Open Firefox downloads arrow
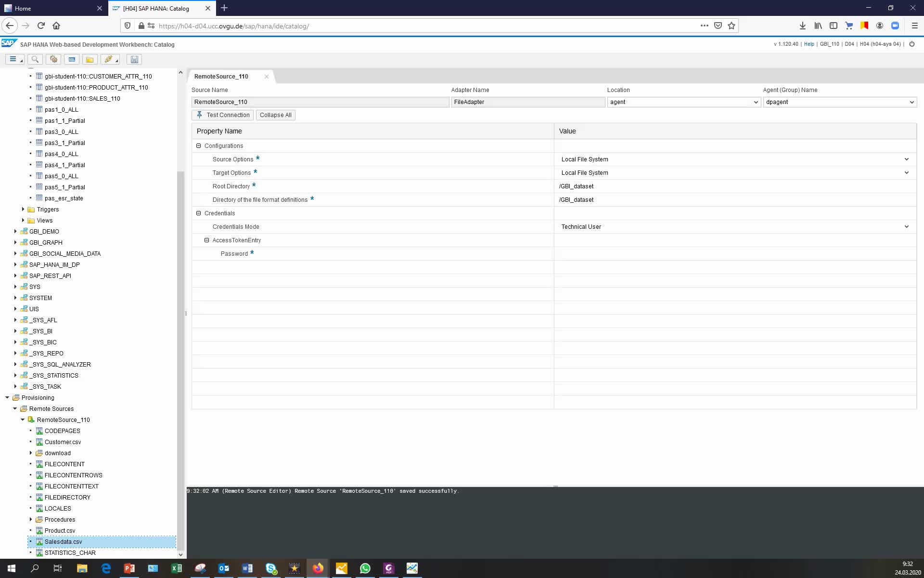 click(x=802, y=26)
